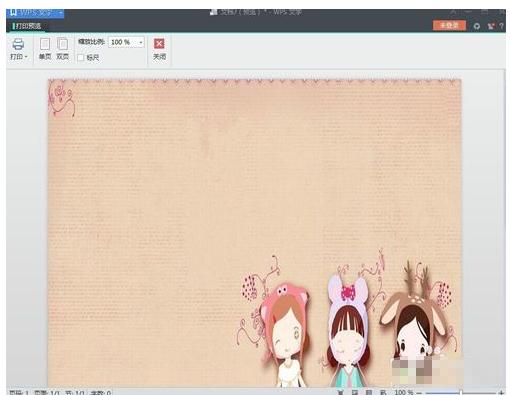510x395 pixels.
Task: Open the settings gear icon in title bar
Action: point(477,26)
